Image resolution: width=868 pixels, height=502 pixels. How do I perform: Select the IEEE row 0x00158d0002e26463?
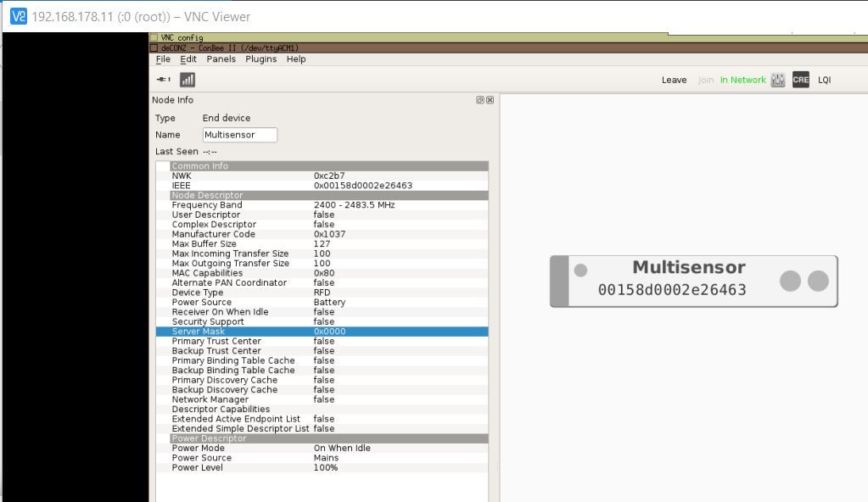[322, 186]
